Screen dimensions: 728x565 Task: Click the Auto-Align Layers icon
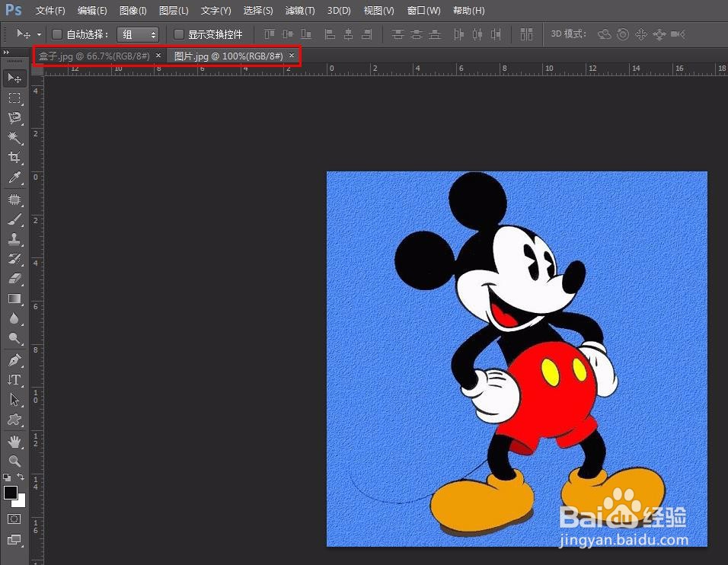pyautogui.click(x=526, y=34)
